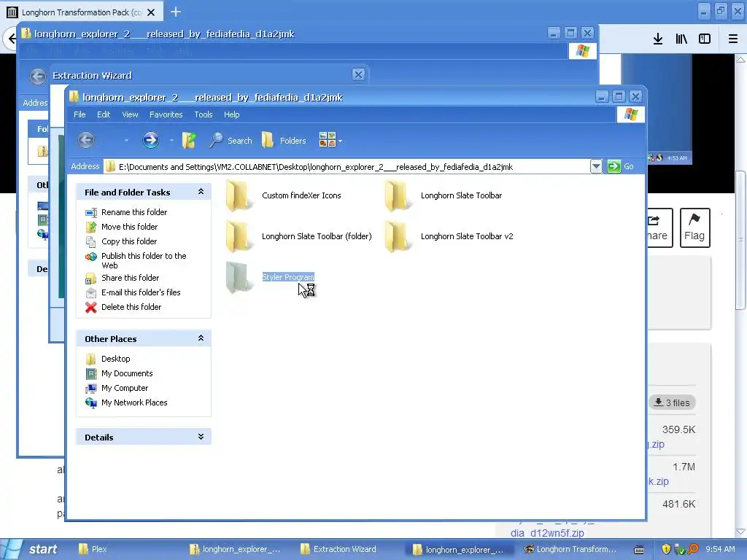Click the Flag button on webpage
The image size is (747, 560).
pos(694,227)
